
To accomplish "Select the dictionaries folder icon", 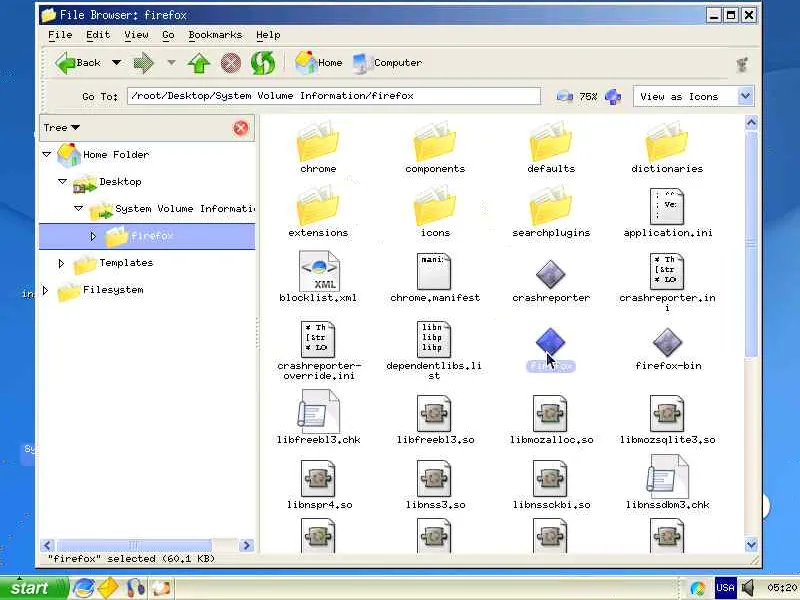I will point(667,141).
